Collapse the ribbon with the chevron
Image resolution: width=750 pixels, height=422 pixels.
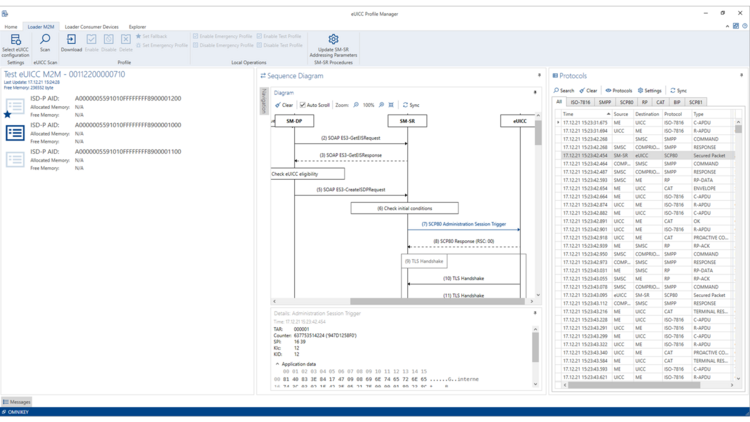tap(727, 26)
